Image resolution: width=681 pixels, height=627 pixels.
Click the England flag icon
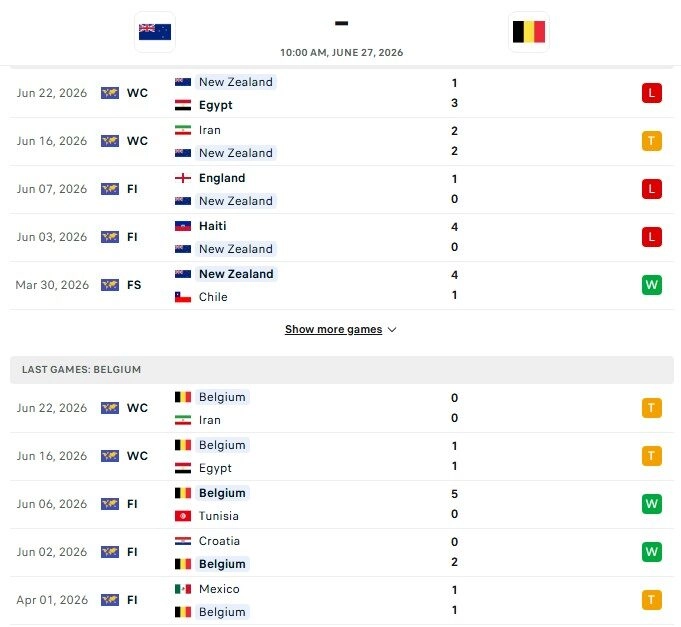click(183, 178)
